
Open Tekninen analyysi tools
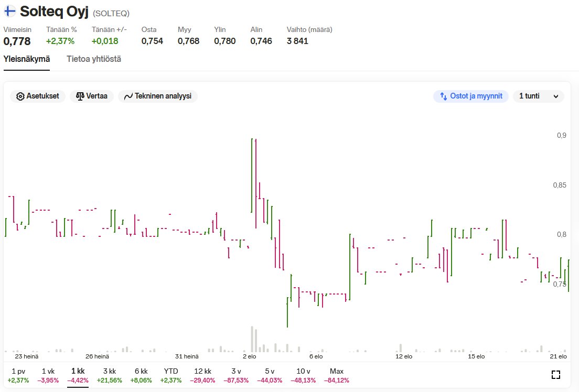pyautogui.click(x=158, y=96)
